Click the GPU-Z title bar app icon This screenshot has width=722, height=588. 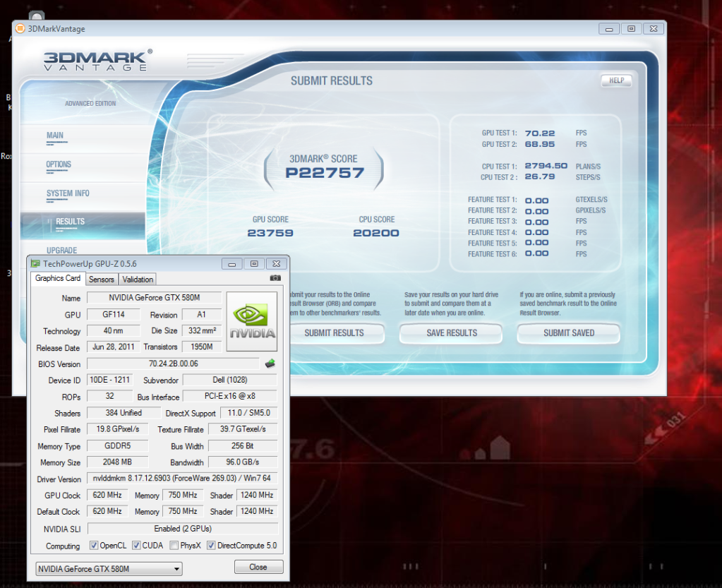(x=35, y=263)
